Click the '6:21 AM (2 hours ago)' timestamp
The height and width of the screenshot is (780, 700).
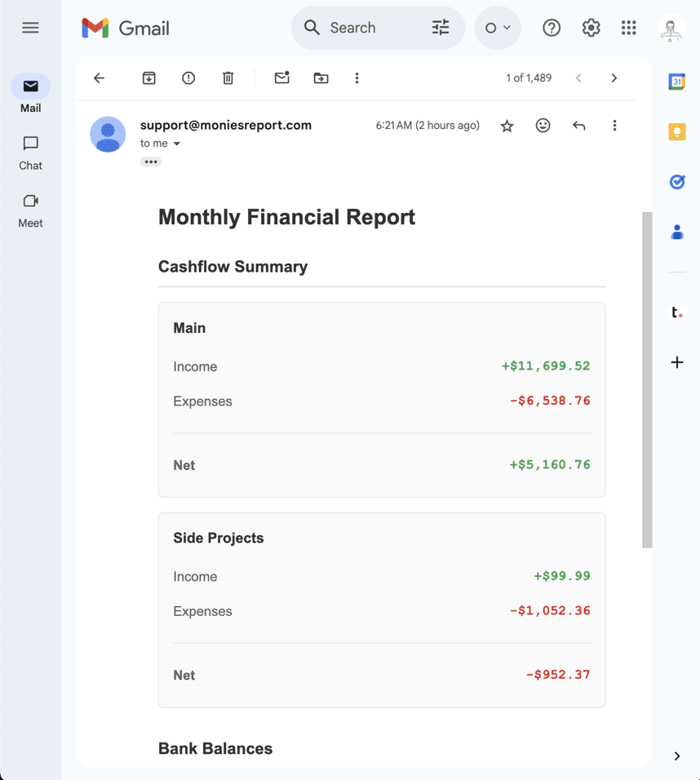[428, 126]
